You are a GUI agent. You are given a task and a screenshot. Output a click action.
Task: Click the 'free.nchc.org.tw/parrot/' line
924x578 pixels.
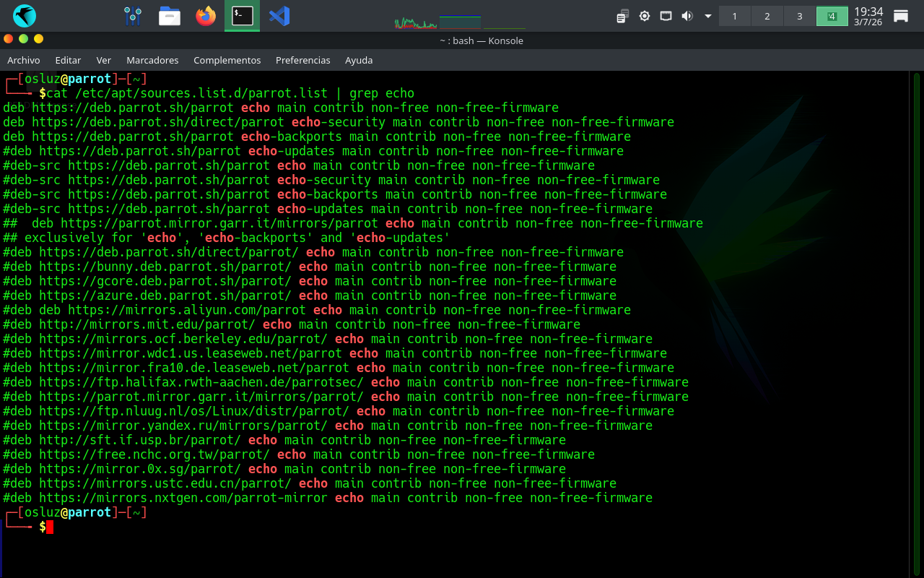click(x=299, y=454)
